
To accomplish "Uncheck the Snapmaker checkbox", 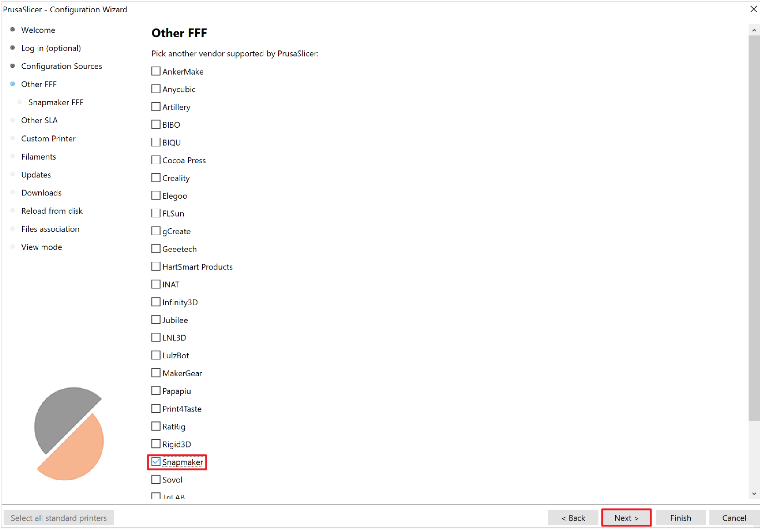I will pyautogui.click(x=156, y=462).
